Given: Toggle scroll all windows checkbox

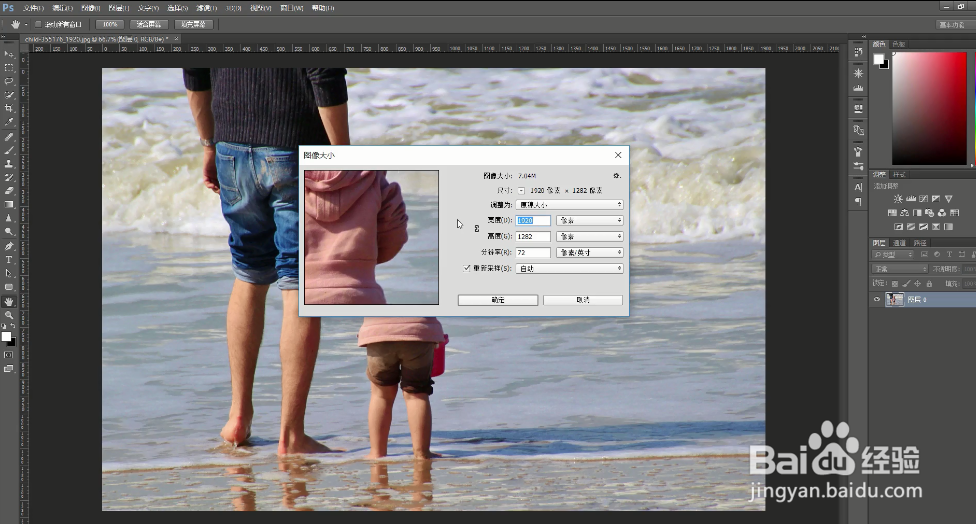Looking at the screenshot, I should point(38,24).
